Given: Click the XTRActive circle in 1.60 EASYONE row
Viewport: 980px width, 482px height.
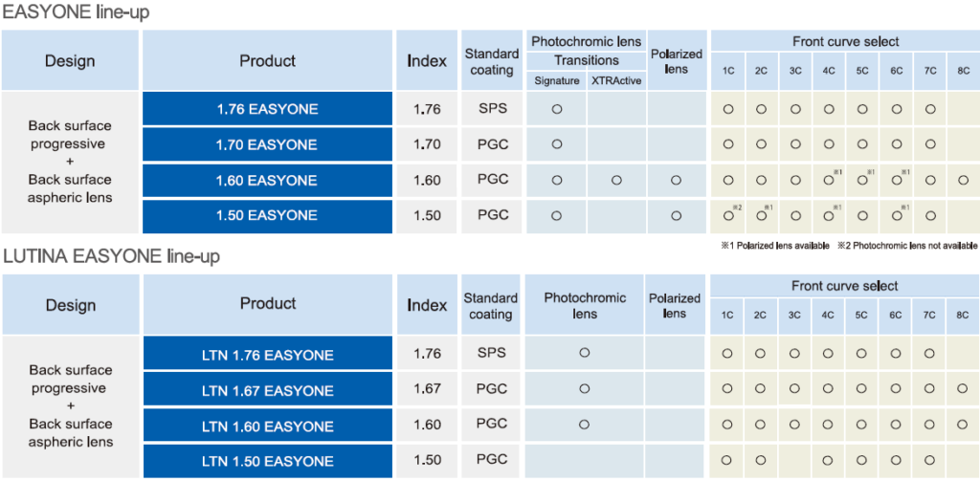Looking at the screenshot, I should [616, 180].
